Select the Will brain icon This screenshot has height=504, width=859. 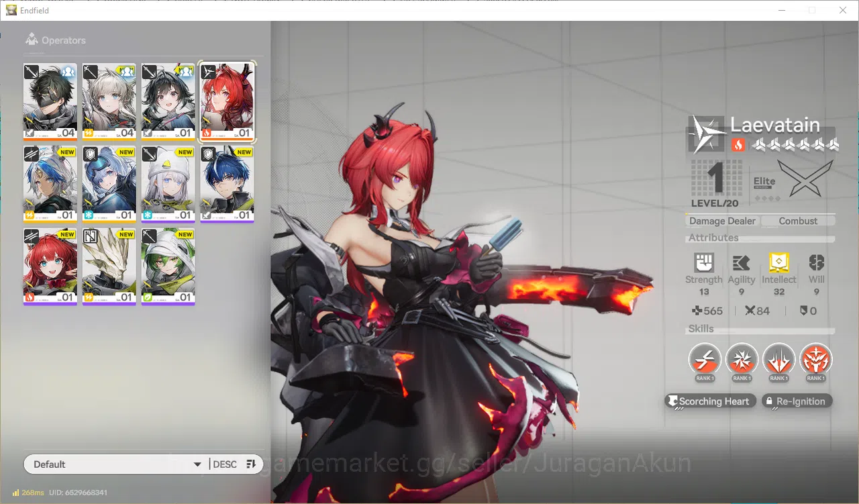click(817, 263)
